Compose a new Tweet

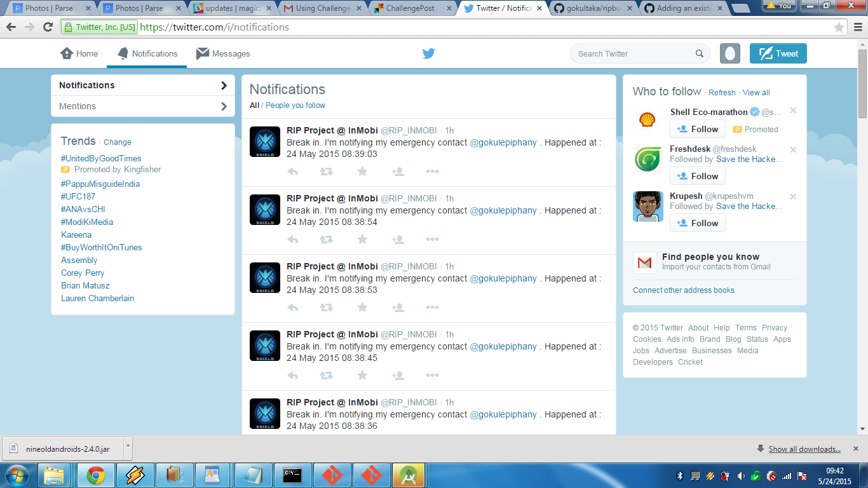pos(778,53)
